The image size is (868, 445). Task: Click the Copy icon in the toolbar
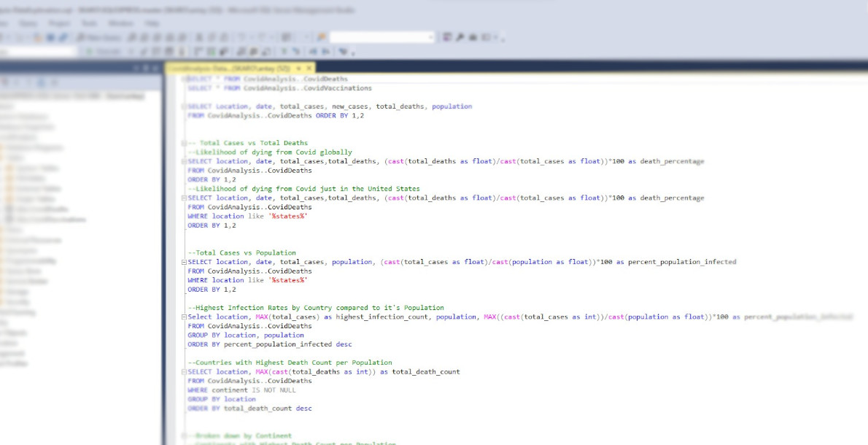(x=211, y=37)
